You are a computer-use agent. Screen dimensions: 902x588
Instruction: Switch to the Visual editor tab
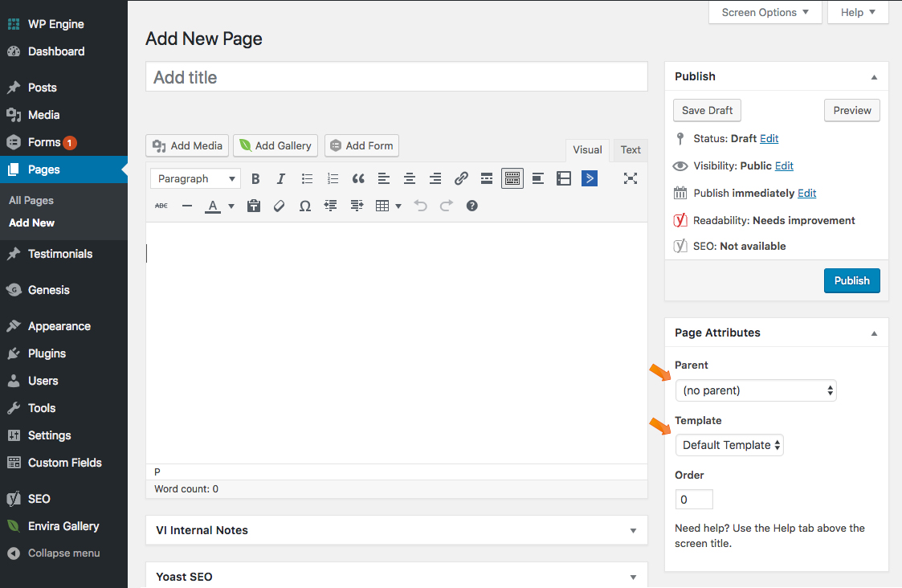click(587, 149)
